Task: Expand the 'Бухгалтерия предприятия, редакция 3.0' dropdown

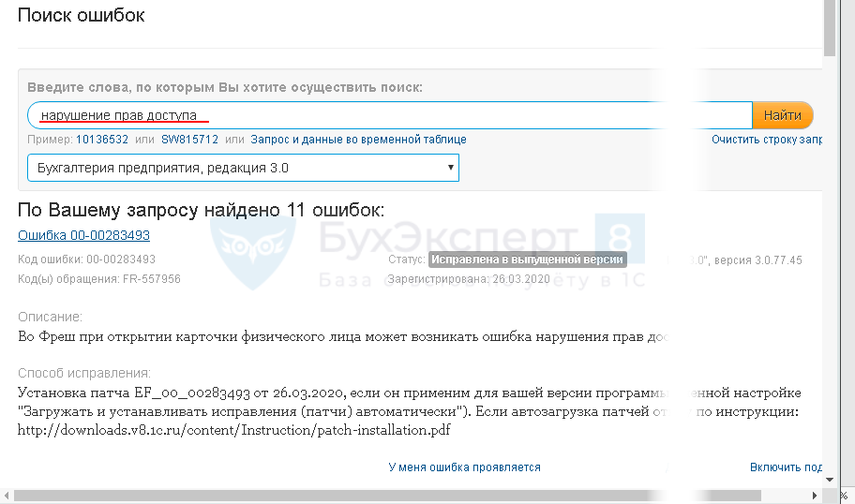Action: [x=243, y=169]
